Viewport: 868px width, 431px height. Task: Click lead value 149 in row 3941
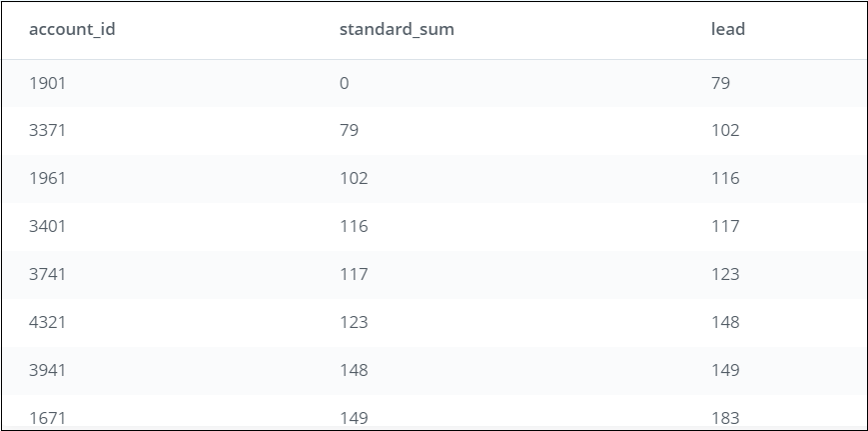(x=725, y=370)
